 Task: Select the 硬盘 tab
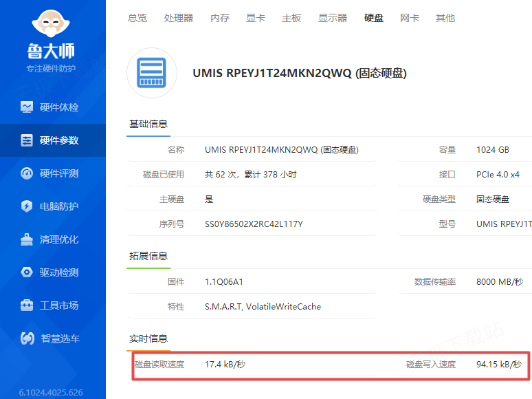[x=374, y=18]
